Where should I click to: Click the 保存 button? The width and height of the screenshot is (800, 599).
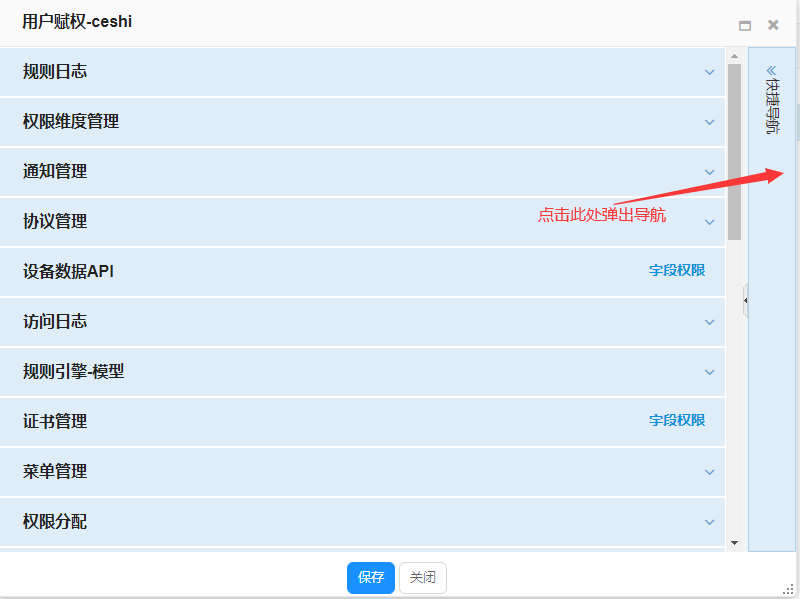(x=371, y=577)
